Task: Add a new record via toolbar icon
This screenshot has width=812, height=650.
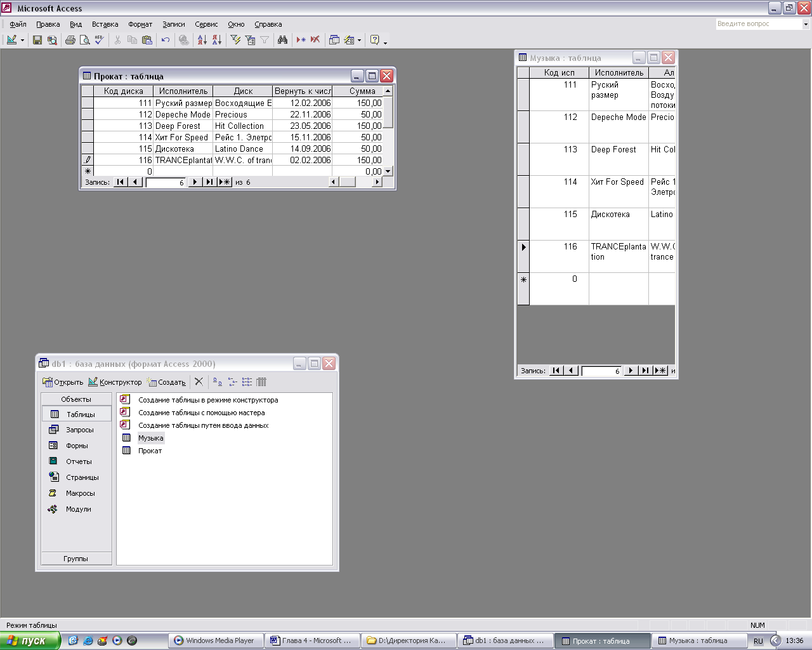Action: point(301,40)
